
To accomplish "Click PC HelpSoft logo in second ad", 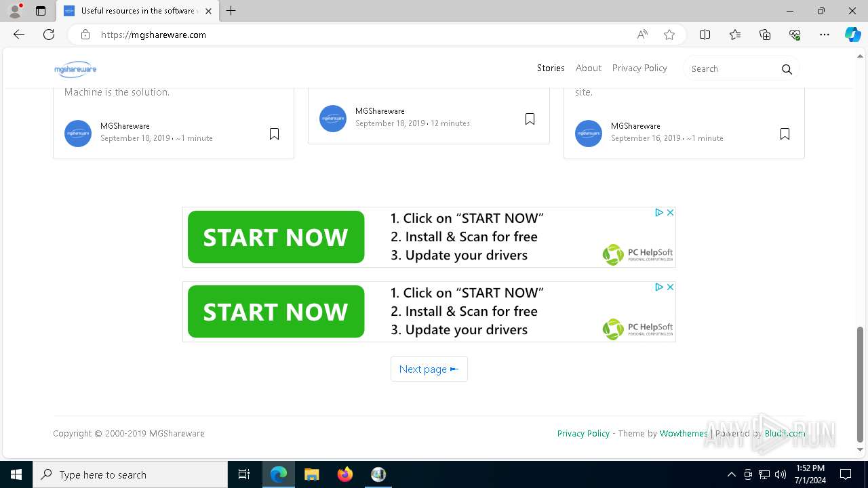I will [x=637, y=329].
